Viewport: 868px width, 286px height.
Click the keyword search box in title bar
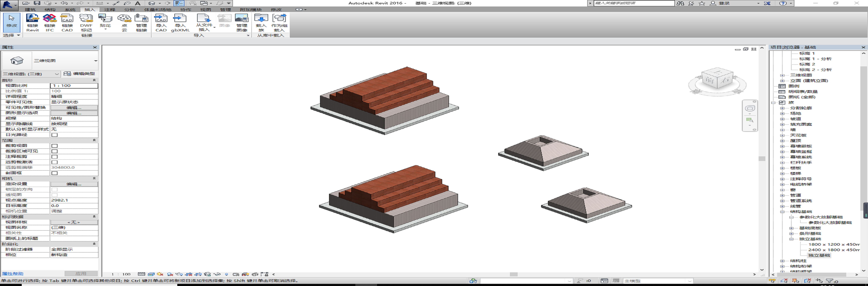pos(634,3)
